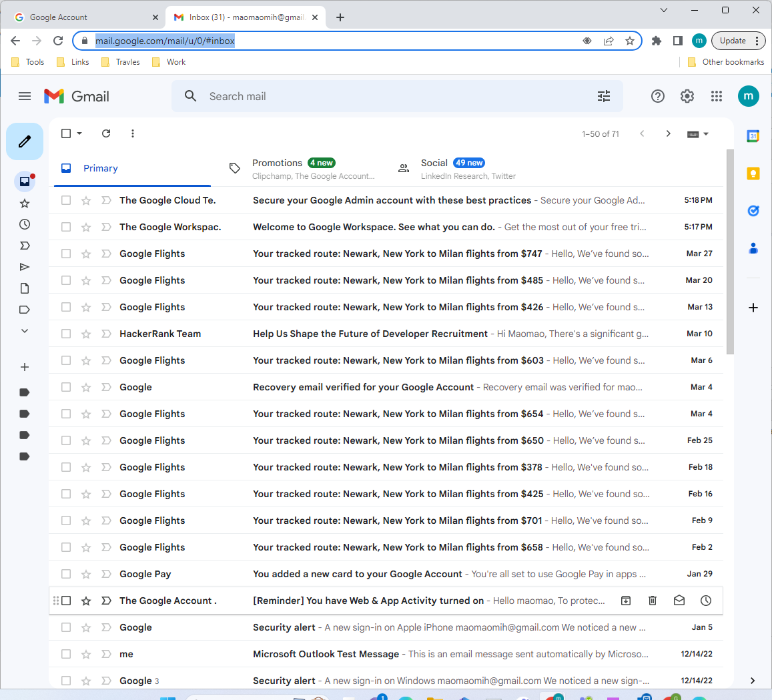This screenshot has width=772, height=700.
Task: Open Google Keep side panel
Action: (753, 173)
